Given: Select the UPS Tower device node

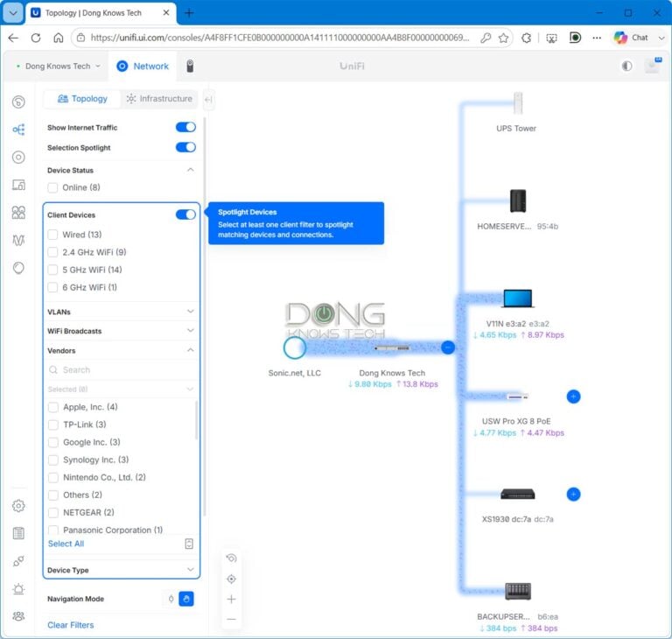Looking at the screenshot, I should (x=518, y=103).
